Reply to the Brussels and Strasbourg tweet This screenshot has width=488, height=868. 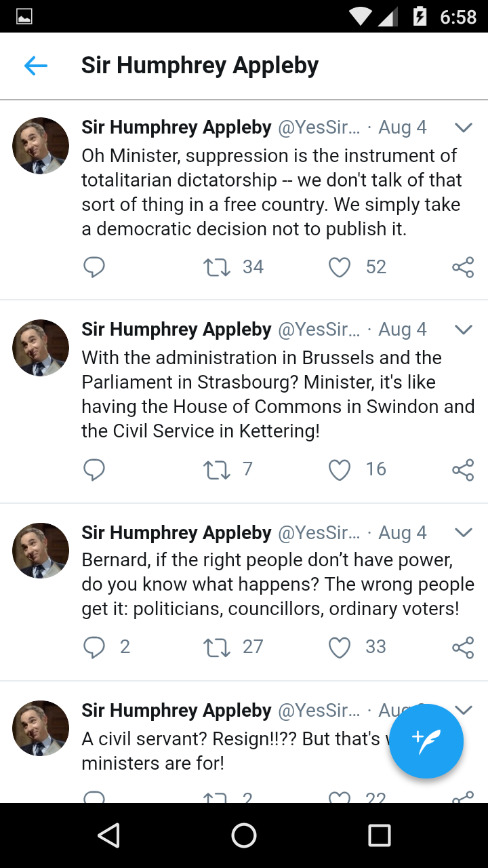[94, 469]
